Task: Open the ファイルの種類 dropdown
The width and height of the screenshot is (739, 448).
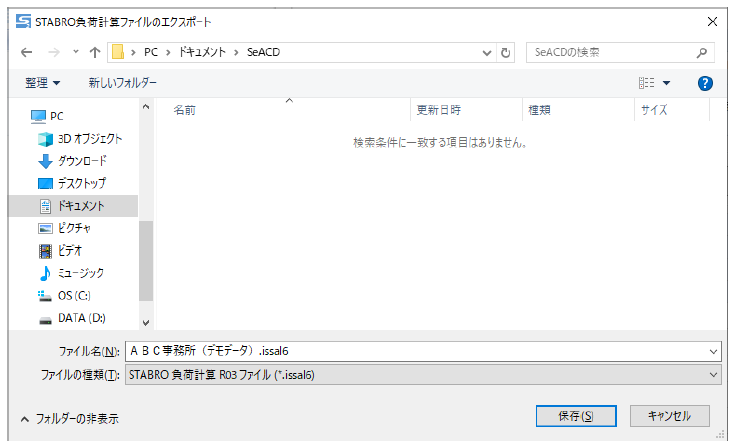Action: point(422,374)
